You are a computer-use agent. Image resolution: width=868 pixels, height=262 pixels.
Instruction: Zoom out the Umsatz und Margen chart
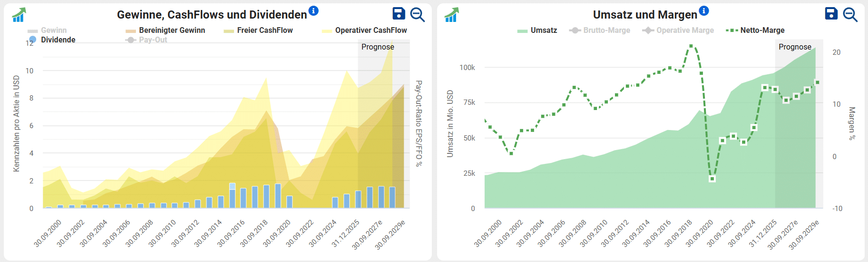[x=850, y=15]
